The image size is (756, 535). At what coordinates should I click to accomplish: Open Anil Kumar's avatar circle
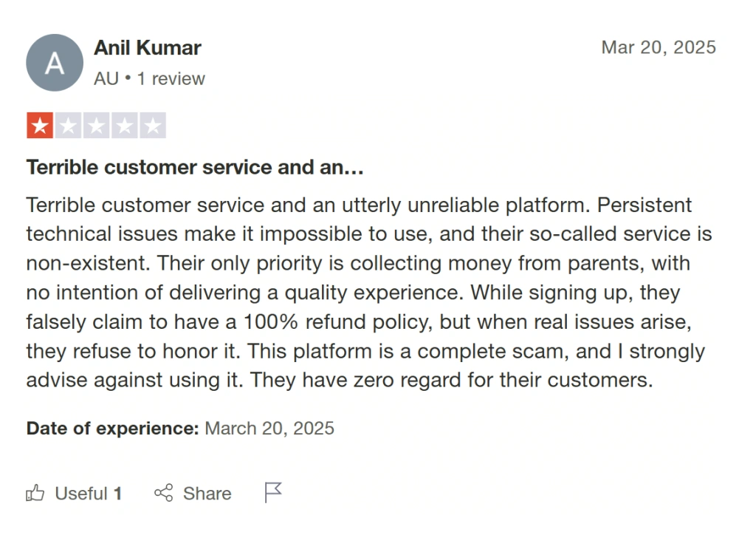[55, 63]
